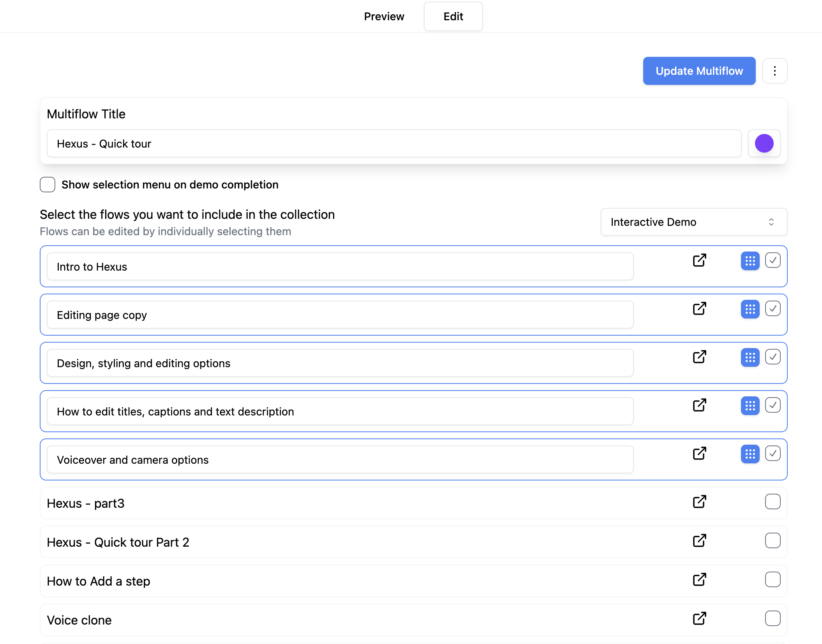Click the Hexus - Quick tour Part 2 title
Viewport: 822px width, 644px height.
click(118, 542)
